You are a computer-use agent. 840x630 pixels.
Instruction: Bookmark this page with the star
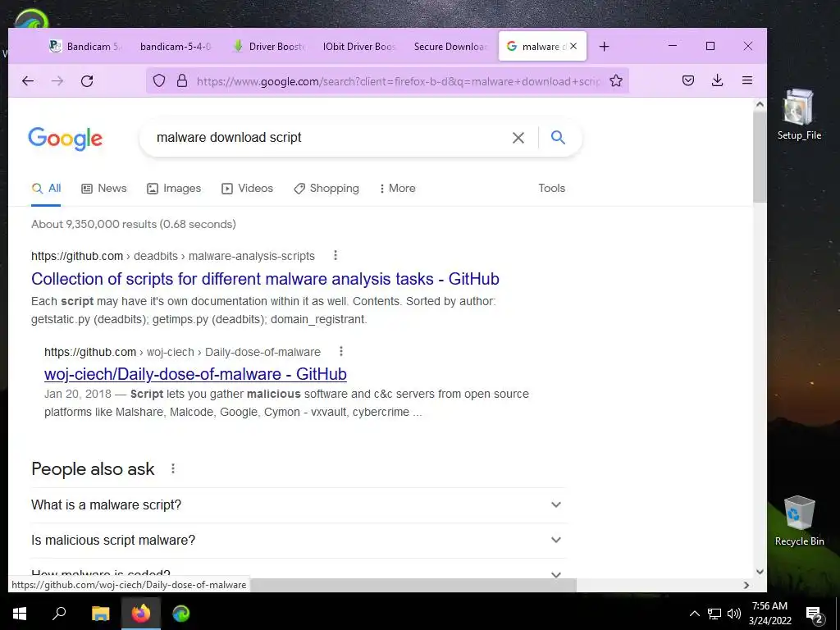616,81
